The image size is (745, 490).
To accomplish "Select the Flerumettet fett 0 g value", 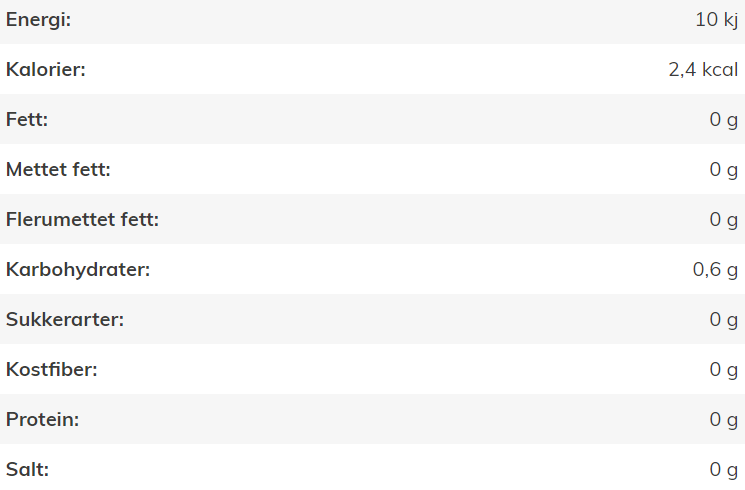I will (724, 220).
